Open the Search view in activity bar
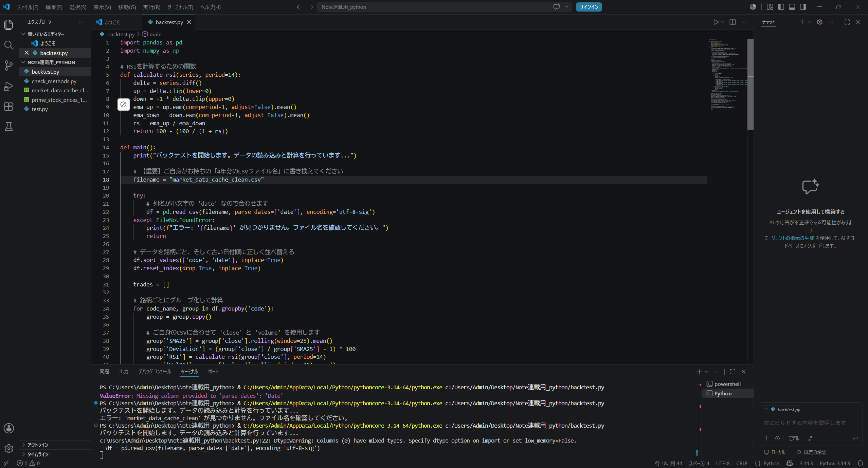This screenshot has width=868, height=468. (9, 45)
